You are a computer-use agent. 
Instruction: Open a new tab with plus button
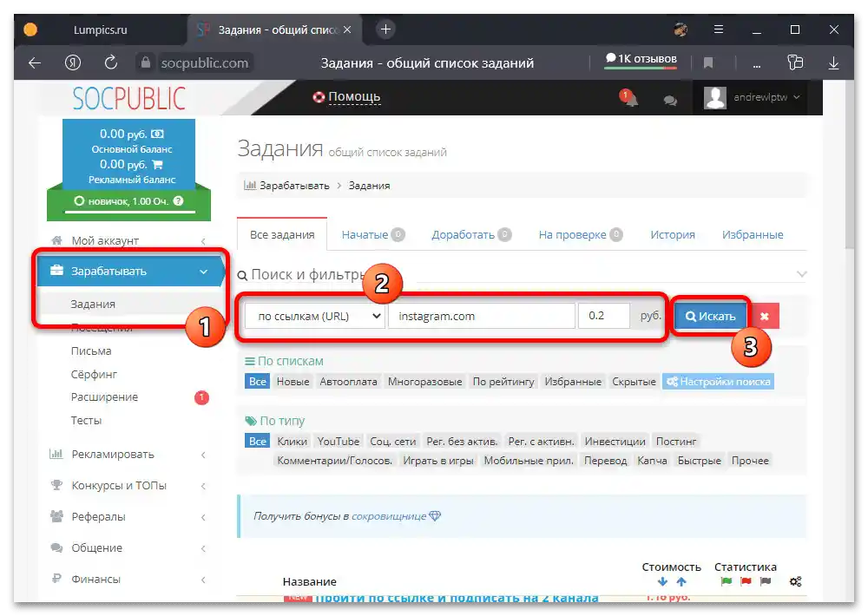tap(386, 29)
